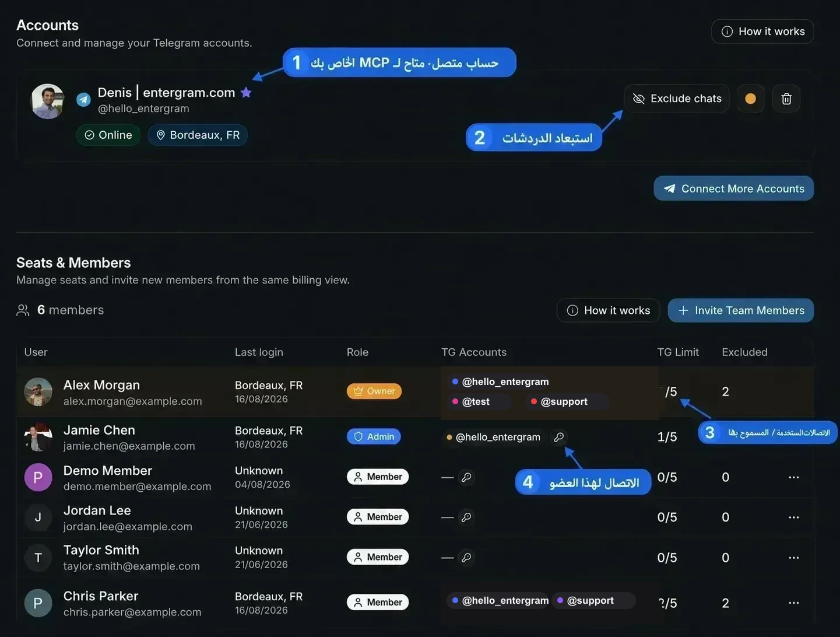Open three-dot menu for Jordan Lee

(793, 517)
